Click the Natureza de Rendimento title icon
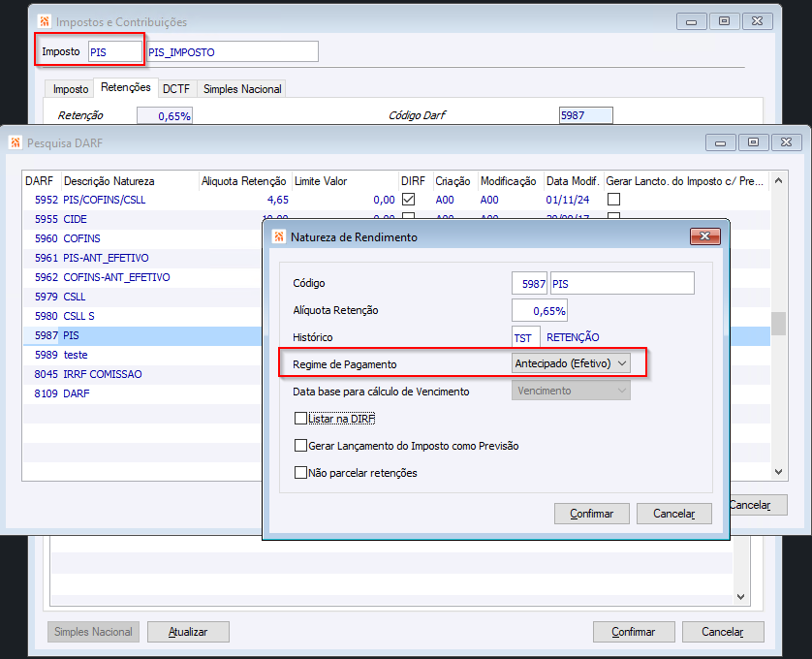This screenshot has height=659, width=812. click(279, 236)
